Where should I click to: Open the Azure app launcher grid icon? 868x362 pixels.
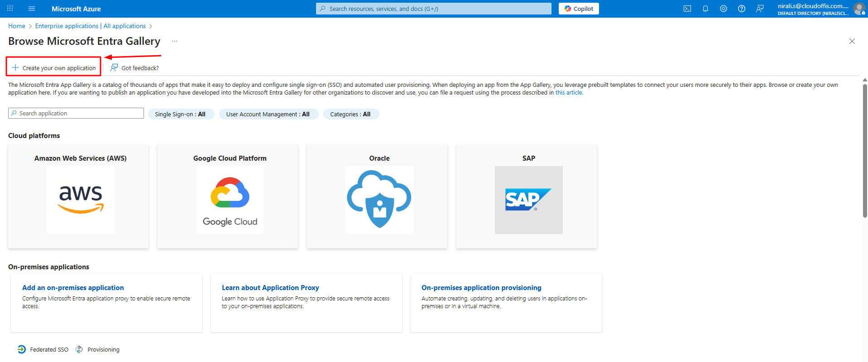pos(10,9)
